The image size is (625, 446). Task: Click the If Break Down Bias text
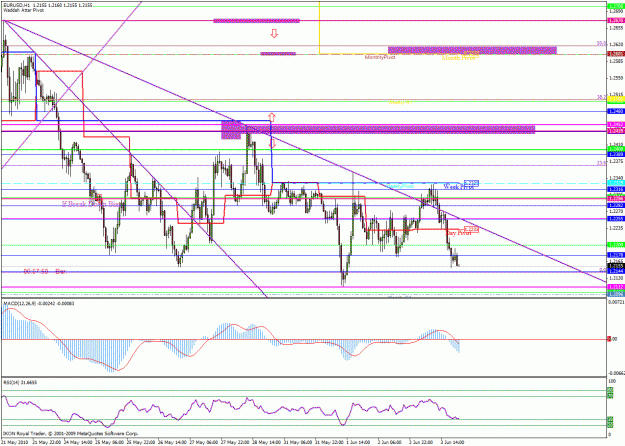[92, 204]
